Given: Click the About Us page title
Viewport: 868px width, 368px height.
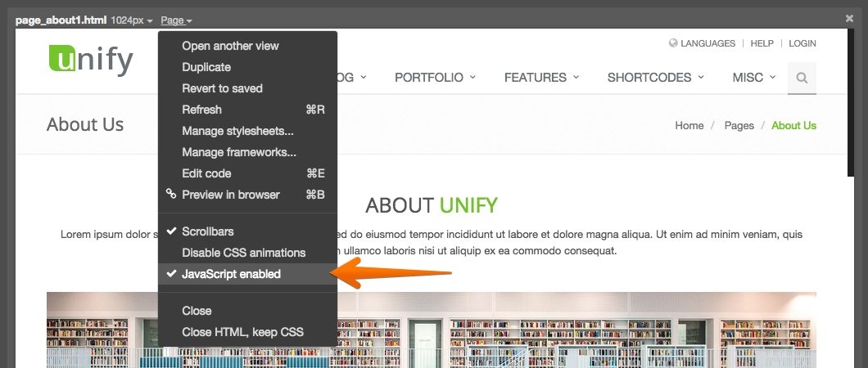Looking at the screenshot, I should click(85, 124).
